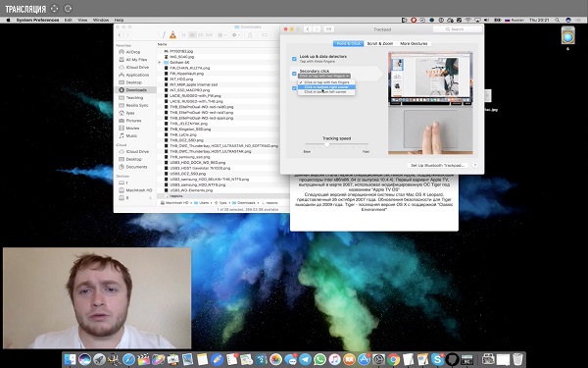Click Macintosh HD in Finder path bar
This screenshot has height=368, width=588.
tap(177, 203)
